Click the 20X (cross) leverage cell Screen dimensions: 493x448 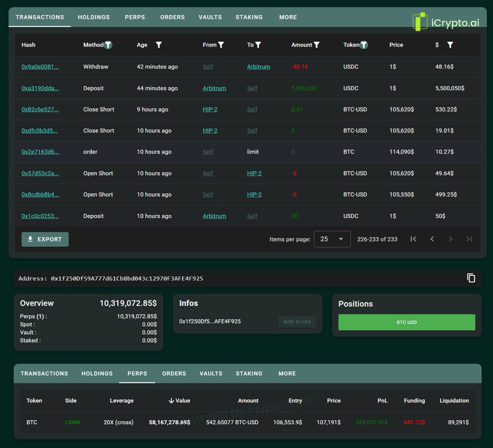pos(118,423)
